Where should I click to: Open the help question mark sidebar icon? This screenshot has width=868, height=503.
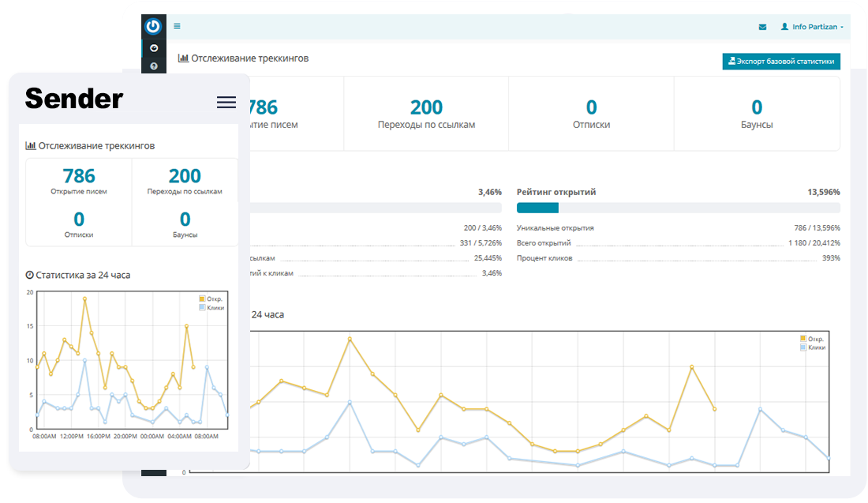coord(153,66)
